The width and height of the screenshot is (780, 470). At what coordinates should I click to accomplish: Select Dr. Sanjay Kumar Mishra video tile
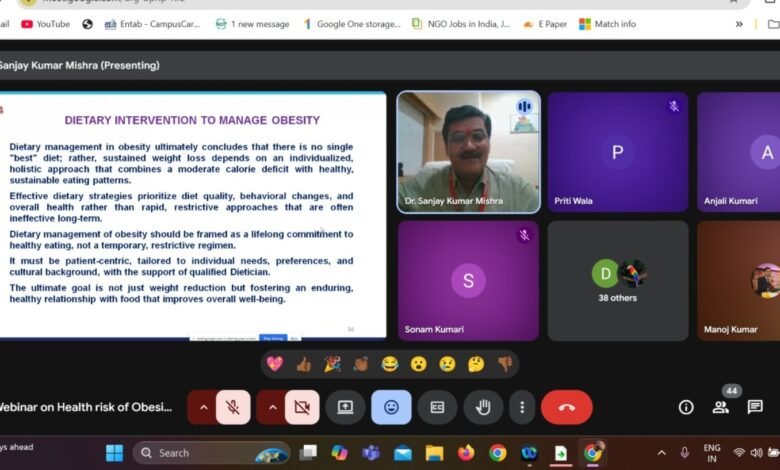point(468,151)
